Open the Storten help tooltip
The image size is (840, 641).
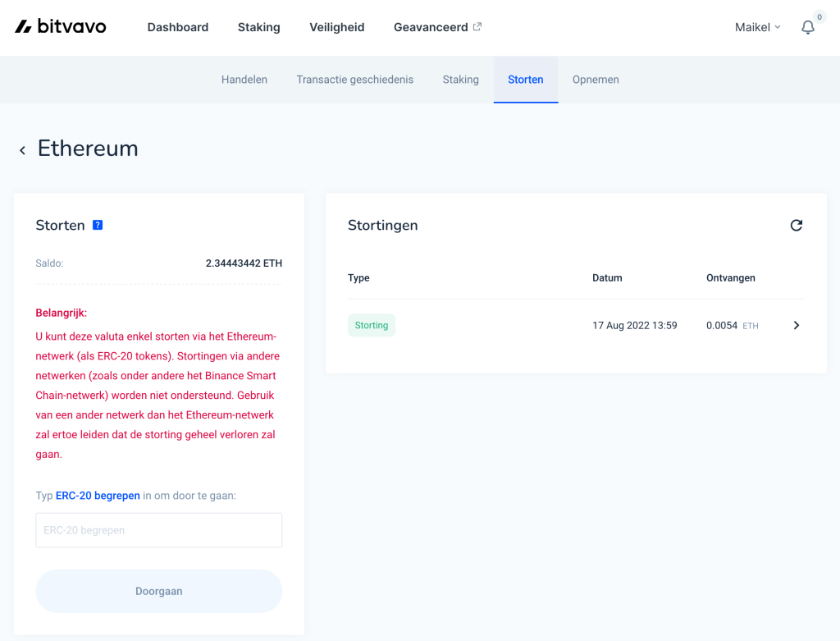(98, 224)
